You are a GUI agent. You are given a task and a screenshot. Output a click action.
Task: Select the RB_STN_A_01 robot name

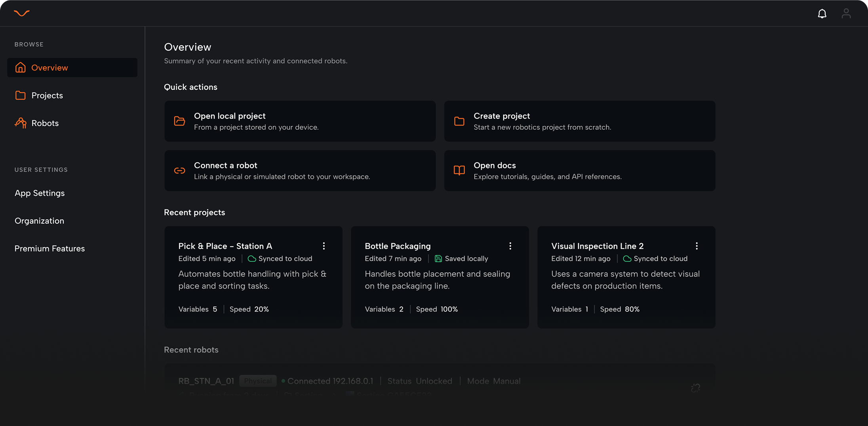[x=206, y=381]
